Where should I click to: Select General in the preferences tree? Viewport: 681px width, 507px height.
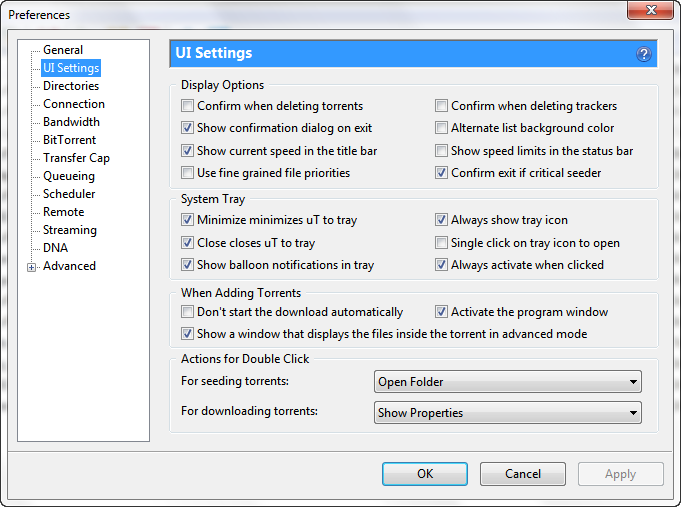63,50
